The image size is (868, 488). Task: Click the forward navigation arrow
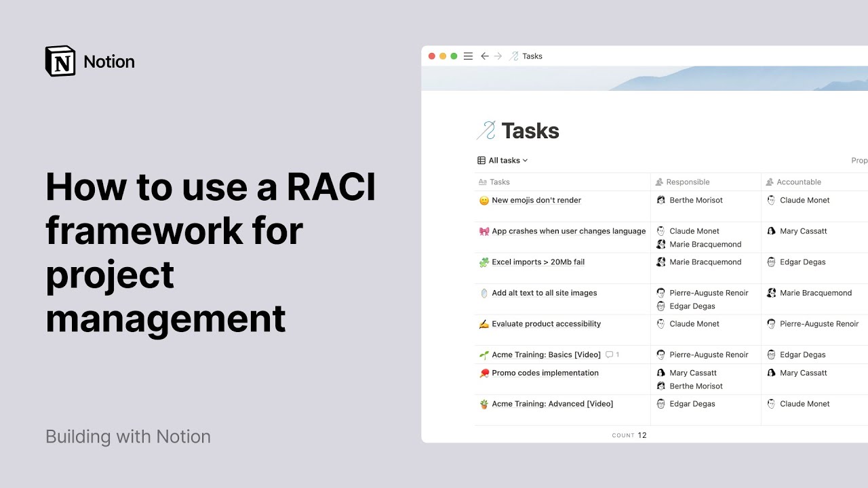coord(499,56)
